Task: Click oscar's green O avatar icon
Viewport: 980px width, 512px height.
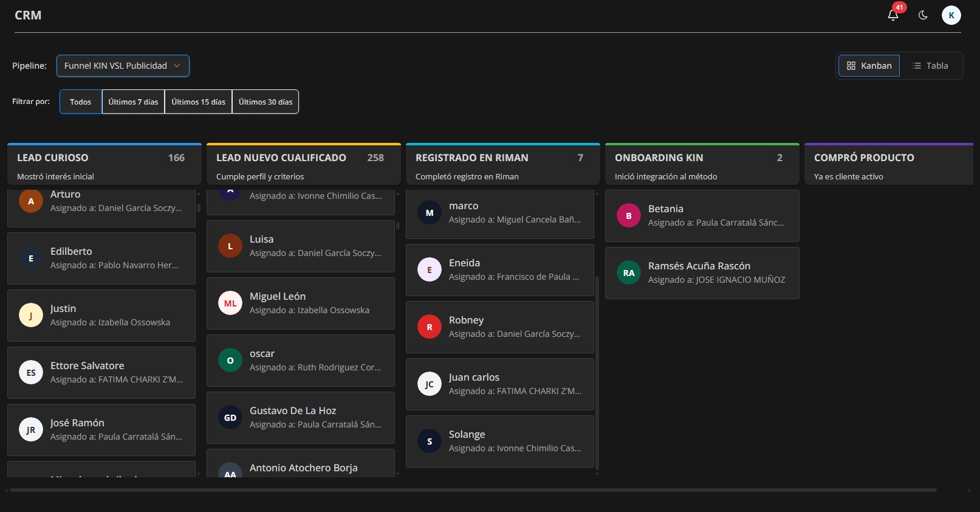Action: (x=230, y=361)
